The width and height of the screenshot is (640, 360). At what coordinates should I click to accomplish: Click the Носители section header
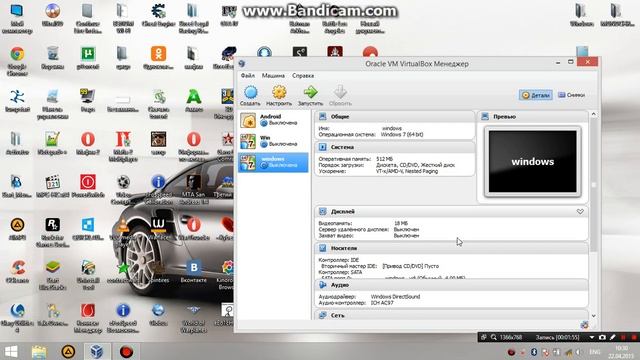click(x=451, y=248)
